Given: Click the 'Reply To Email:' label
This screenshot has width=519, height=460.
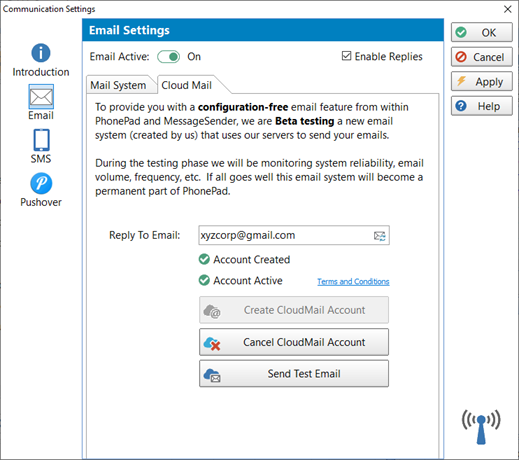Looking at the screenshot, I should click(x=145, y=235).
